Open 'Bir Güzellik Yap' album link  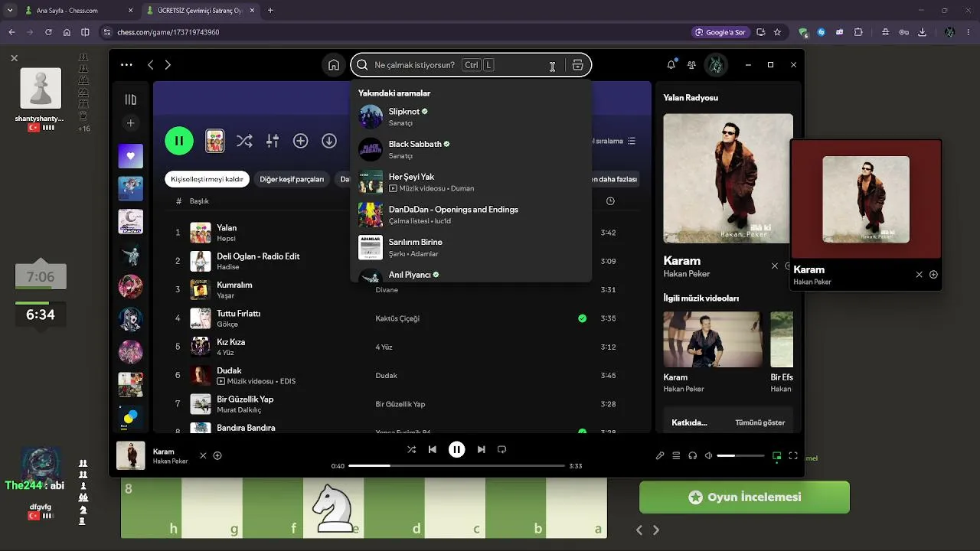tap(400, 404)
